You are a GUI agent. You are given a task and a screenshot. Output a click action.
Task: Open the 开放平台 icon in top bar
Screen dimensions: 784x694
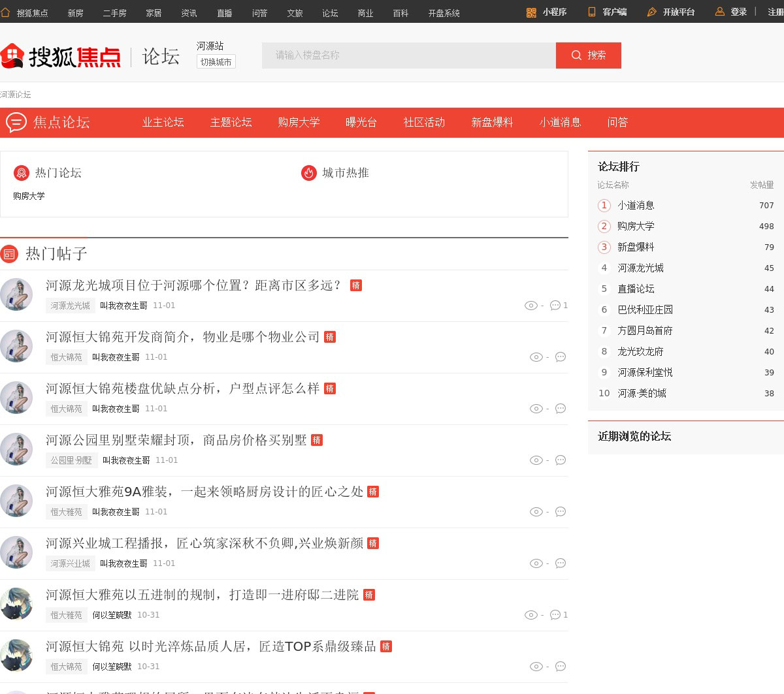coord(651,12)
